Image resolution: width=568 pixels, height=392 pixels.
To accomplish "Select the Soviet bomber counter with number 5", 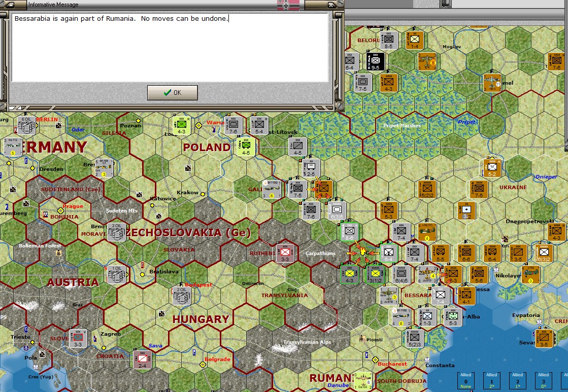I will tap(427, 61).
